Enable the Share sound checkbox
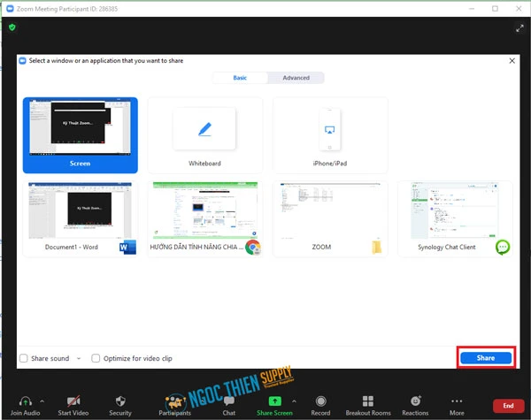 [x=24, y=358]
